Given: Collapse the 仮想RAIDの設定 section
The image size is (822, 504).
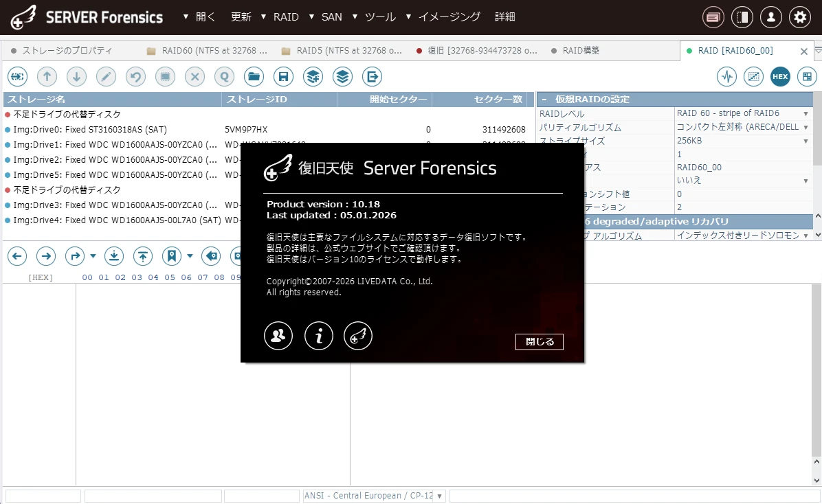Looking at the screenshot, I should pyautogui.click(x=544, y=99).
